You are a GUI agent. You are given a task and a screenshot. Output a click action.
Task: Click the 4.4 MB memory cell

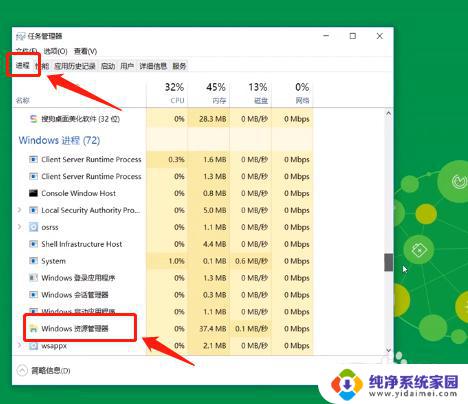(209, 244)
